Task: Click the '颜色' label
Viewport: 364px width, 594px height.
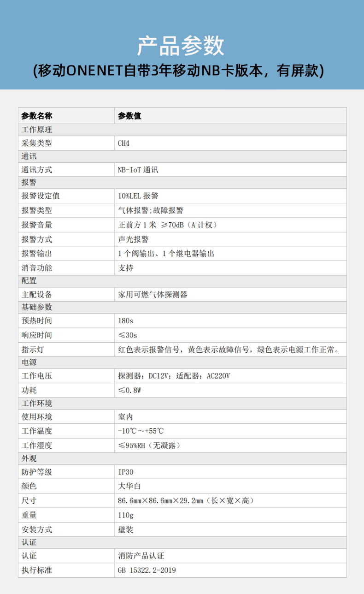Action: tap(29, 486)
